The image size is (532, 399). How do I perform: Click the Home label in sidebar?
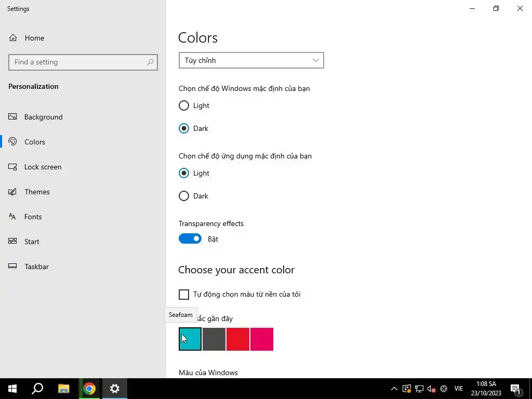(34, 38)
